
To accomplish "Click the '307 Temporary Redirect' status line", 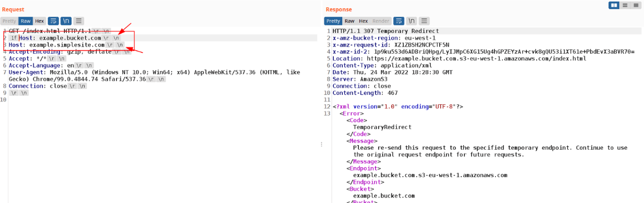I will click(x=385, y=31).
